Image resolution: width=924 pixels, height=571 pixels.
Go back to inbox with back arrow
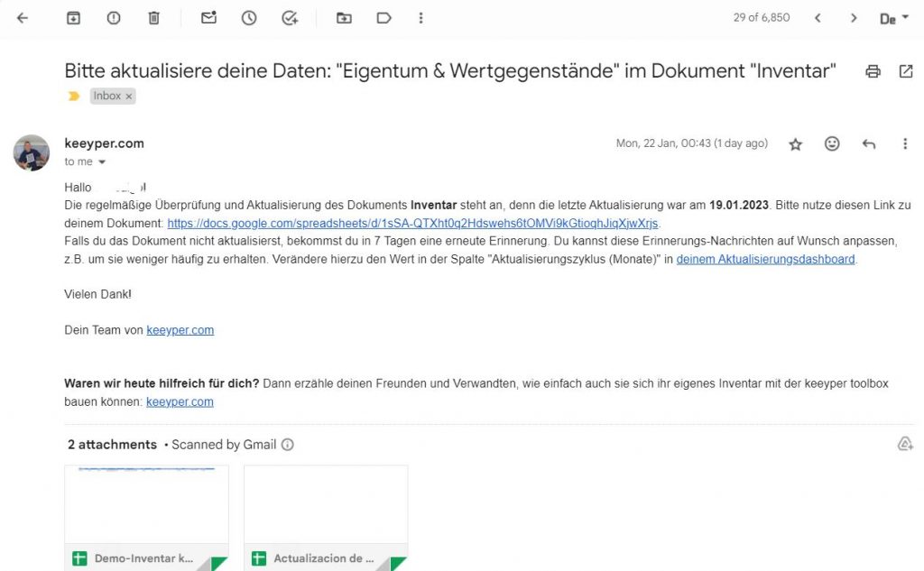point(23,18)
